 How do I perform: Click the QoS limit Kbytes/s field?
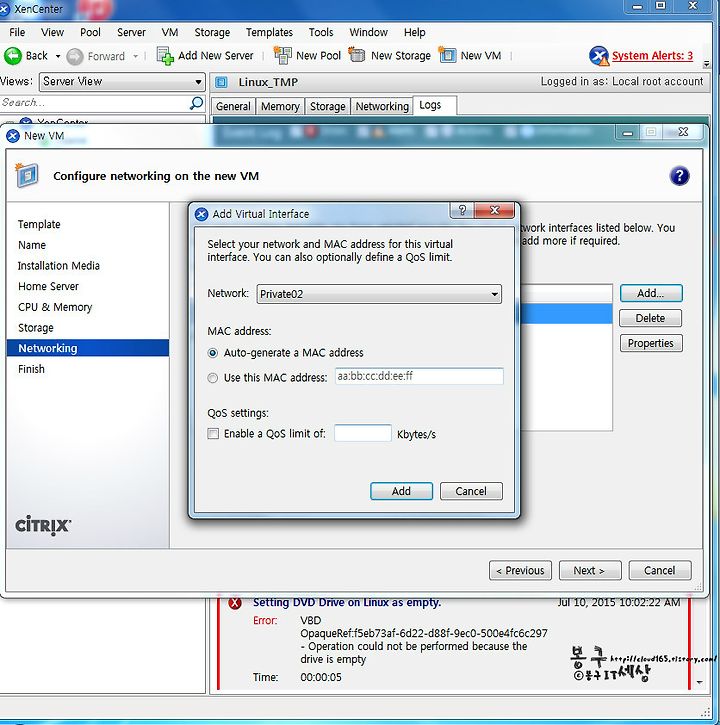tap(363, 433)
